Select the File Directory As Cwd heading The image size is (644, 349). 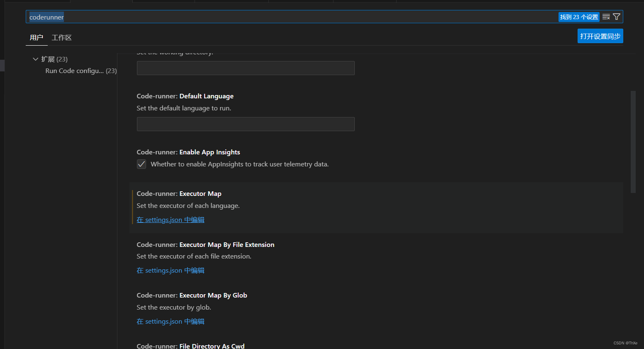(190, 346)
